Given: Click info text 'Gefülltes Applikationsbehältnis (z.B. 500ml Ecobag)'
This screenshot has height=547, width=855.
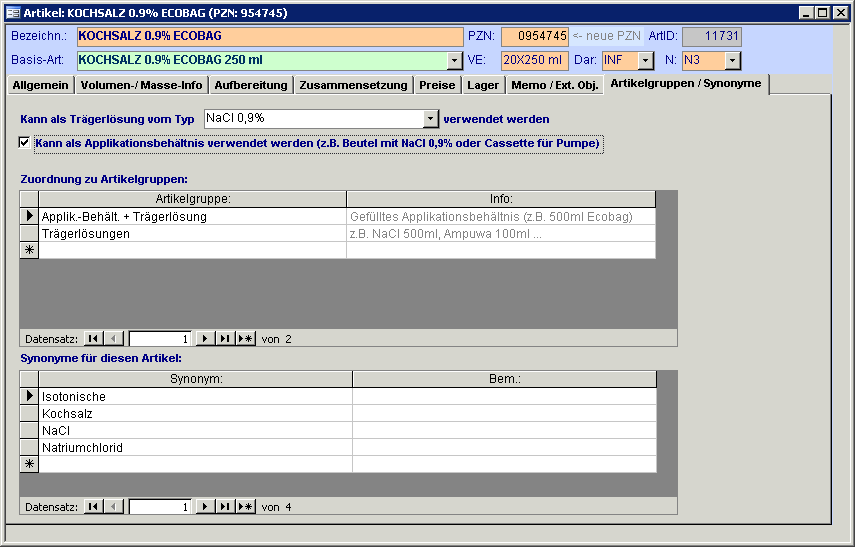Looking at the screenshot, I should 491,217.
